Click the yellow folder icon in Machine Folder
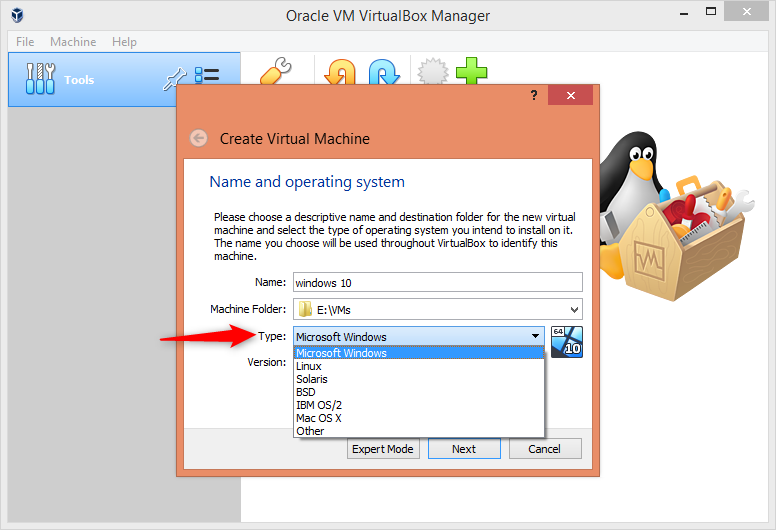 click(x=305, y=309)
